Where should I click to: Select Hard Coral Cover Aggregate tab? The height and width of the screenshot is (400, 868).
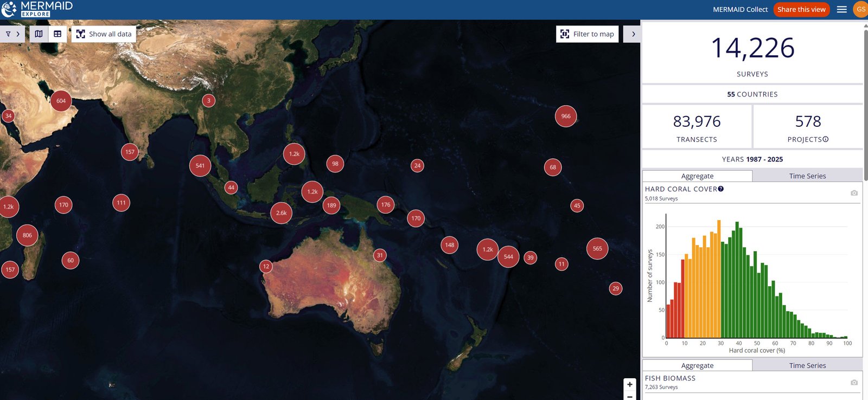[x=697, y=176]
